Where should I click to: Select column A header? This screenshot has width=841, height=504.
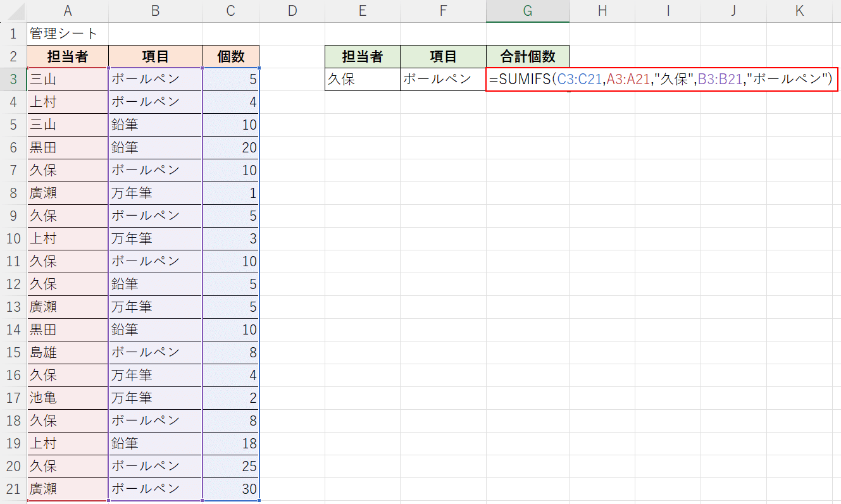[x=68, y=11]
